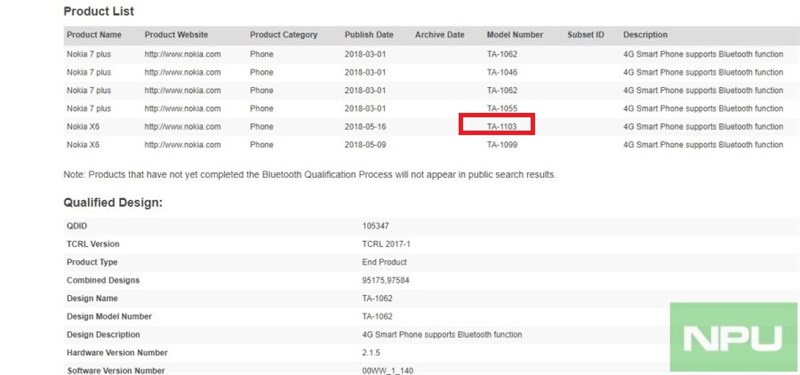Screen dimensions: 800x375
Task: Click the Software Version Number label
Action: (x=116, y=371)
